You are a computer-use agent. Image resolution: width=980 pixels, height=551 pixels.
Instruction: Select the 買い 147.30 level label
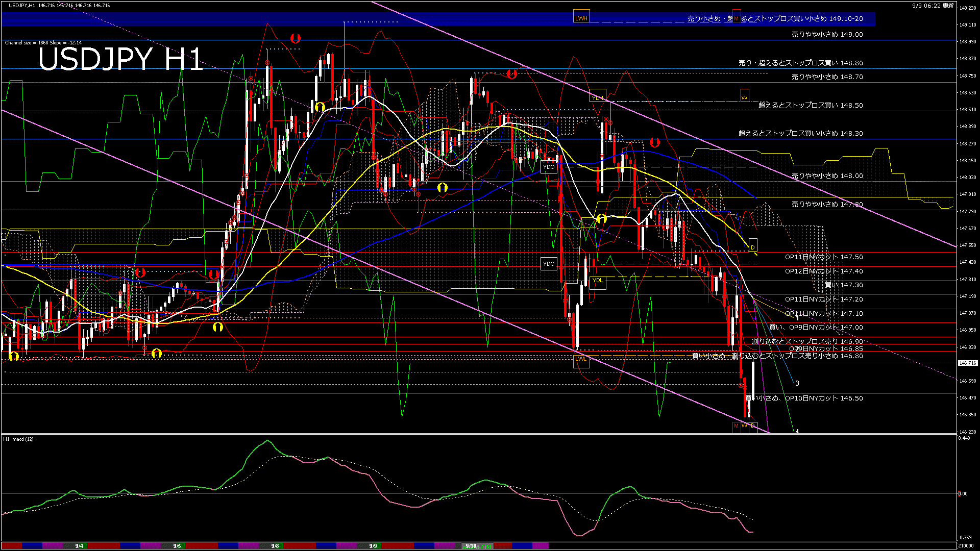pyautogui.click(x=844, y=285)
